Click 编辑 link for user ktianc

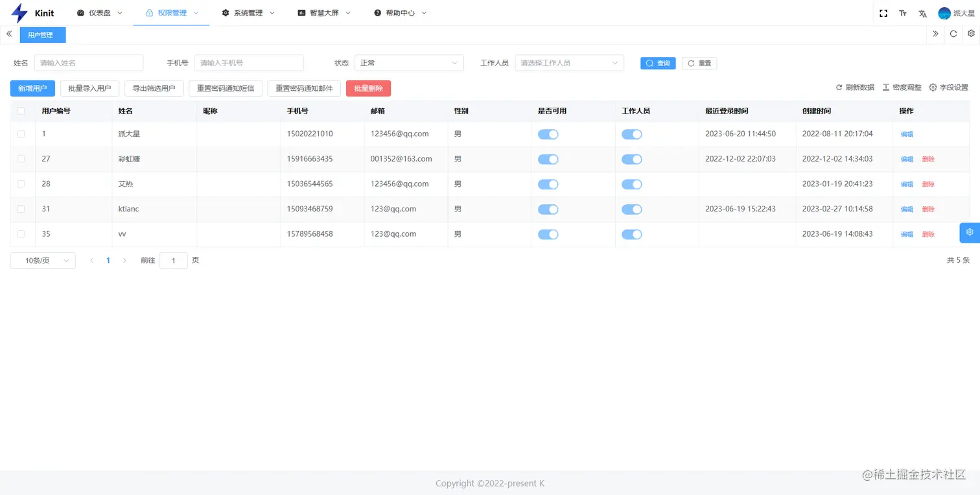(906, 209)
